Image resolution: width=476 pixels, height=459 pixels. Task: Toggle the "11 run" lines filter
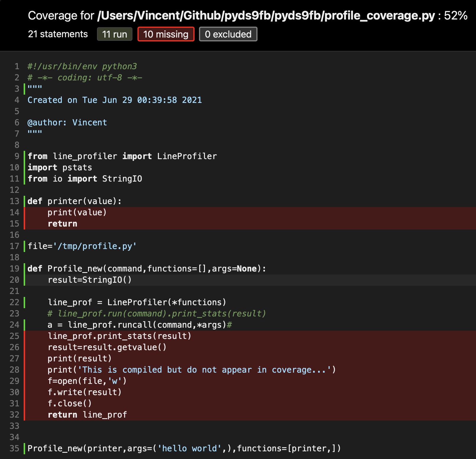coord(115,34)
